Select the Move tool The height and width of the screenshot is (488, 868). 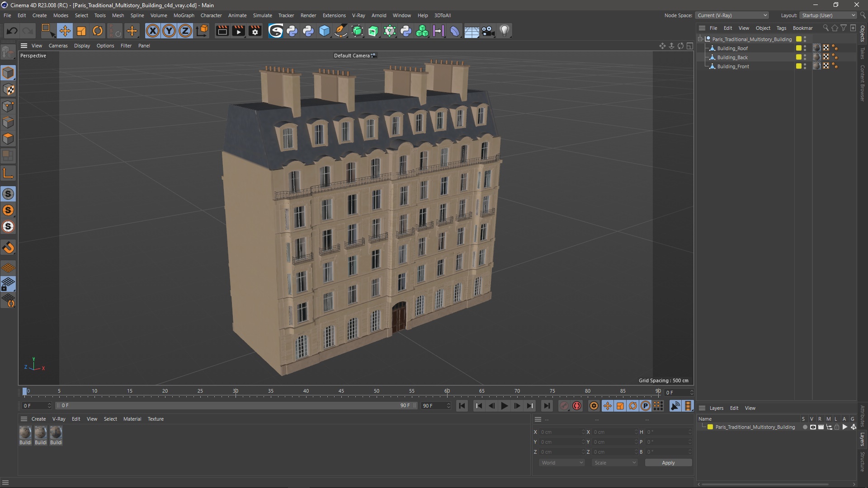65,31
